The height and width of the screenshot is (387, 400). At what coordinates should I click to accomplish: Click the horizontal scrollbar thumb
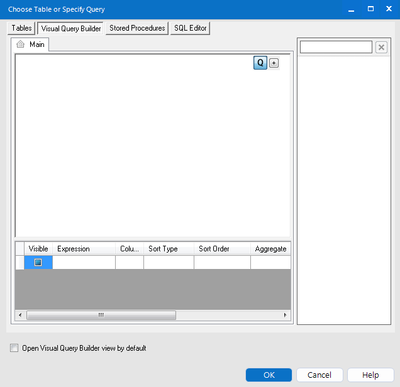point(101,315)
